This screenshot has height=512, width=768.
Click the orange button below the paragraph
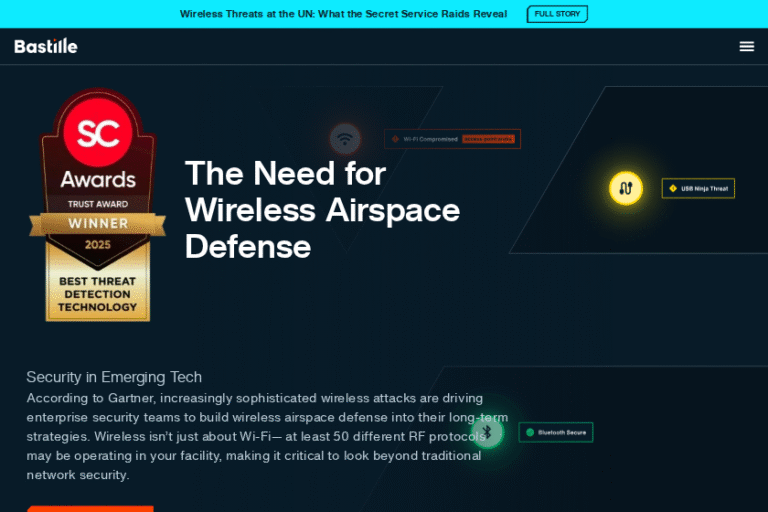pyautogui.click(x=90, y=508)
